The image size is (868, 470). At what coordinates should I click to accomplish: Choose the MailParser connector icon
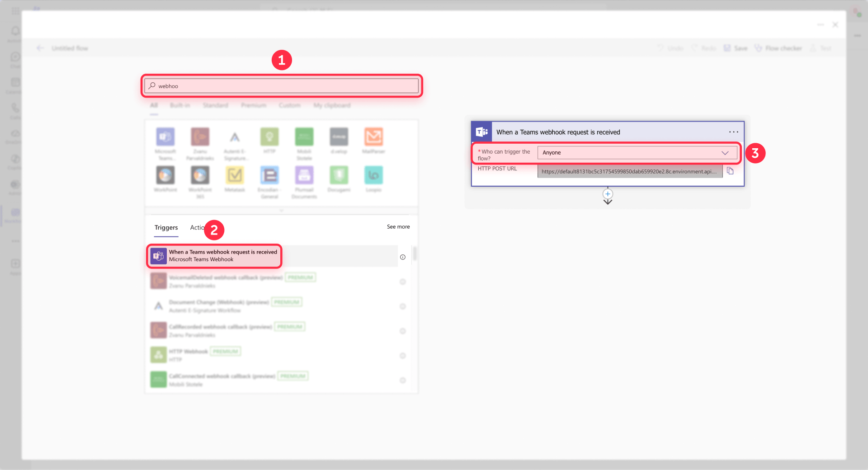(373, 136)
